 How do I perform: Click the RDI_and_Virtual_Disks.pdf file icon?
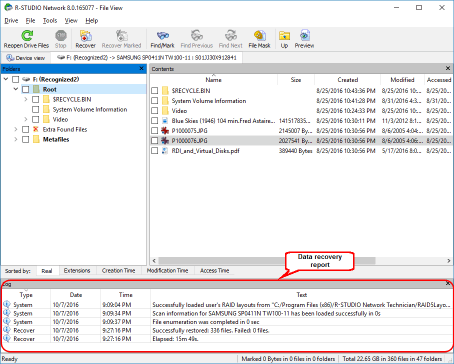[x=165, y=151]
